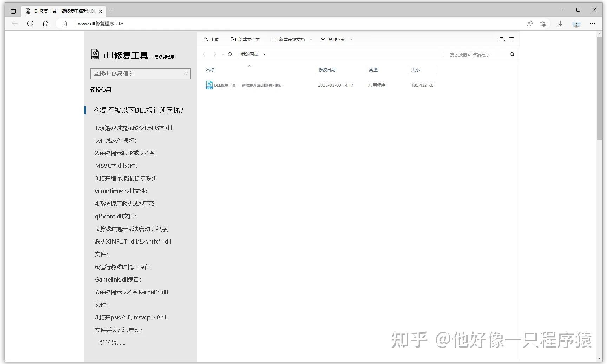
Task: Click the 离线下载 download icon
Action: pyautogui.click(x=323, y=39)
